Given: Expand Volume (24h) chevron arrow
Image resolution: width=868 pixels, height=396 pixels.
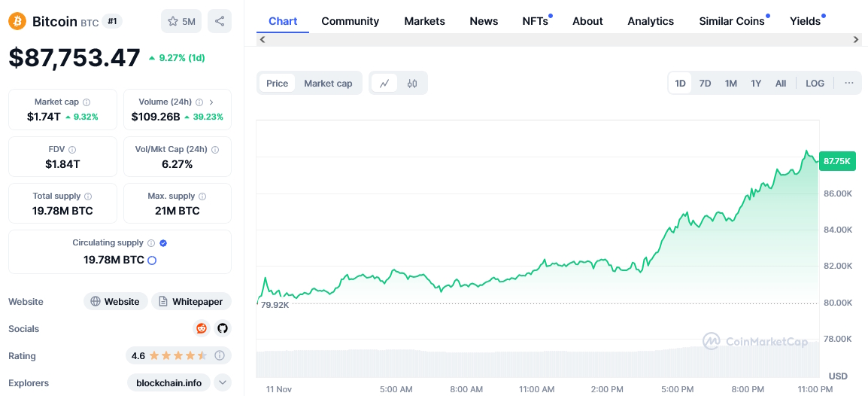Looking at the screenshot, I should [x=211, y=102].
